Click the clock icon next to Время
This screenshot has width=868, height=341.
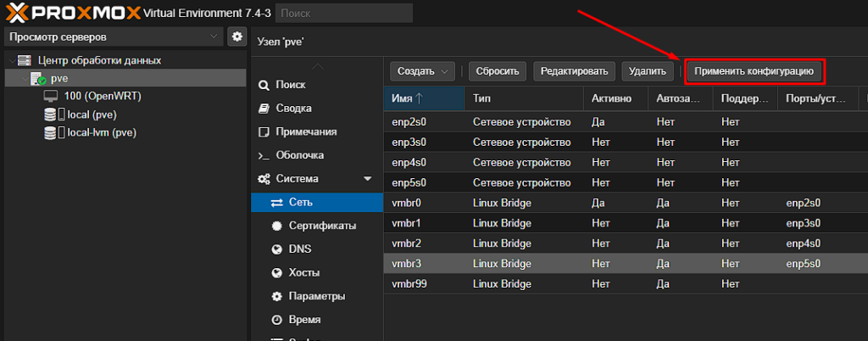(x=277, y=320)
